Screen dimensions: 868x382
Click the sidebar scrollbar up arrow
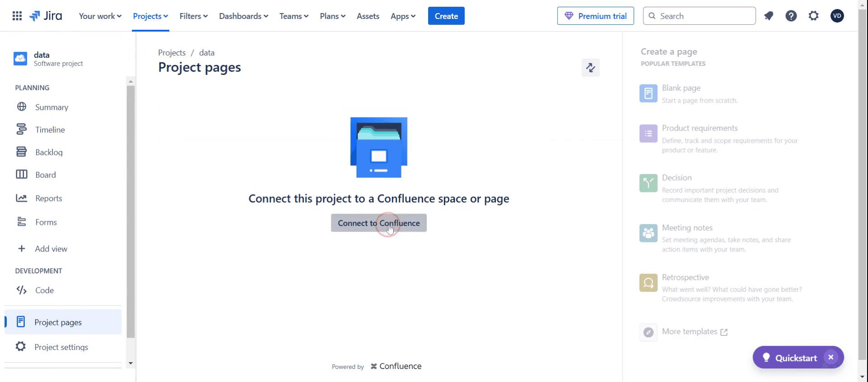(x=131, y=82)
